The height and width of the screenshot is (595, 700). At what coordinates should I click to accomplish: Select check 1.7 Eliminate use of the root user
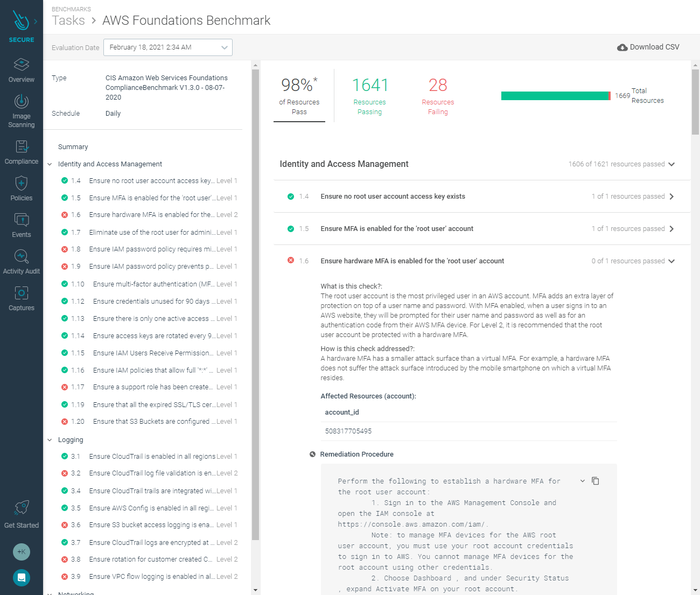tap(149, 232)
